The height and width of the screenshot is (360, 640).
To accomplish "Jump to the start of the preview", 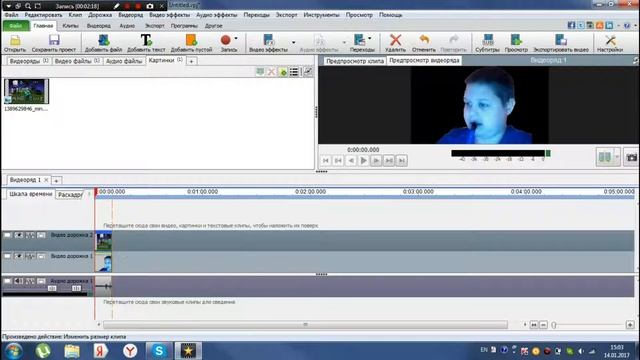I will coord(325,160).
